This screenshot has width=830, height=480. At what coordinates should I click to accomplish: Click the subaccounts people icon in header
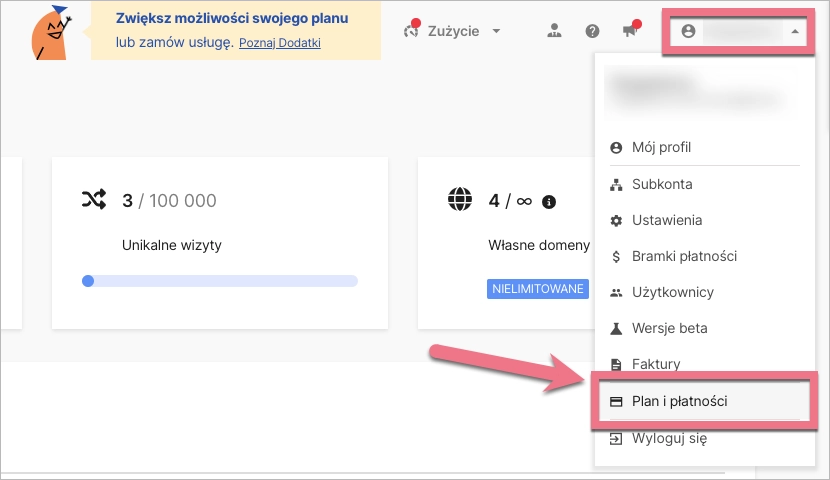[555, 31]
